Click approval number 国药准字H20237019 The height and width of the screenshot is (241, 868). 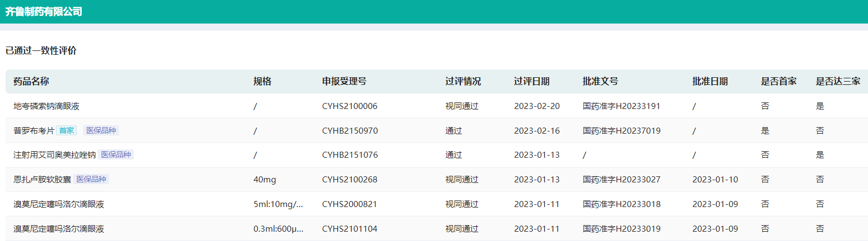(622, 131)
